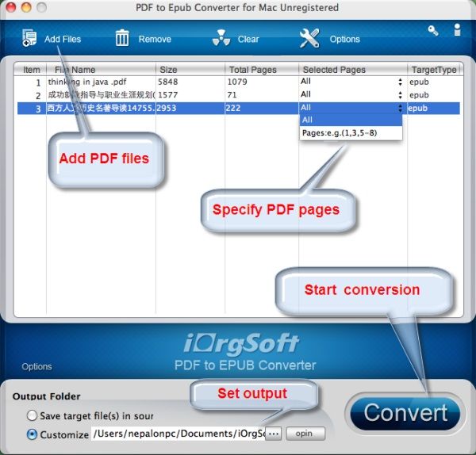Click the Selected Pages column header
This screenshot has width=476, height=455.
(353, 70)
